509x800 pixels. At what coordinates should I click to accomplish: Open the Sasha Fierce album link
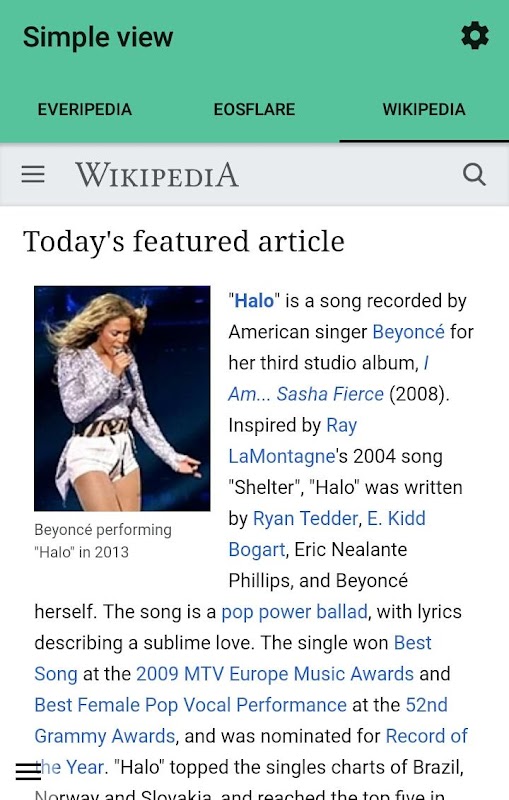(306, 394)
